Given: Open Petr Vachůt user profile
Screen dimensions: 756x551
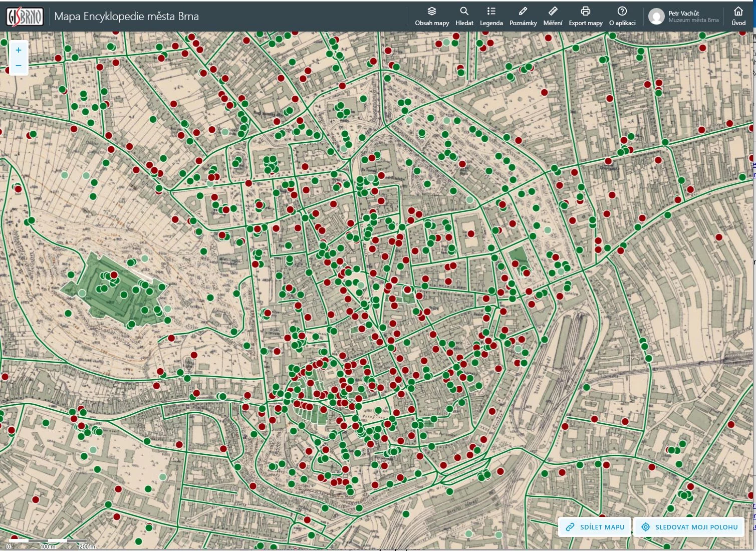Looking at the screenshot, I should pos(684,16).
